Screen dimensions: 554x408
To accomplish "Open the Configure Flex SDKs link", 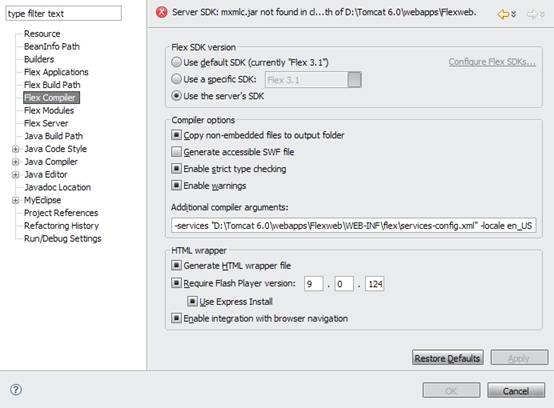I will (492, 62).
